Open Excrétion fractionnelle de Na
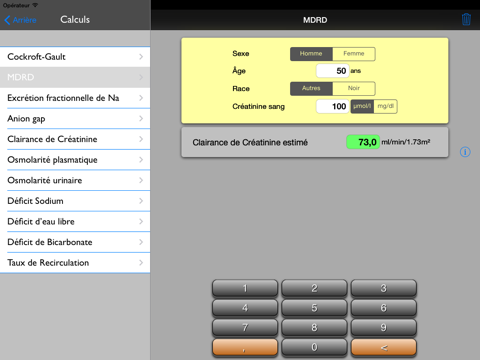This screenshot has height=360, width=480. (x=75, y=98)
